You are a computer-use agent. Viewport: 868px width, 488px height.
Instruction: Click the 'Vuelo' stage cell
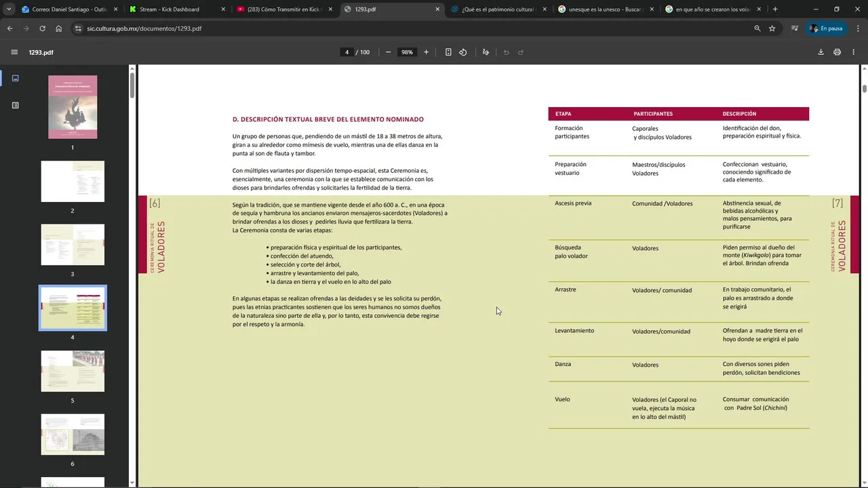562,399
